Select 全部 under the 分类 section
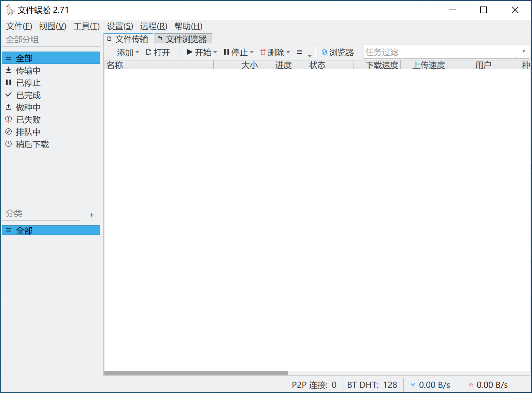 51,230
